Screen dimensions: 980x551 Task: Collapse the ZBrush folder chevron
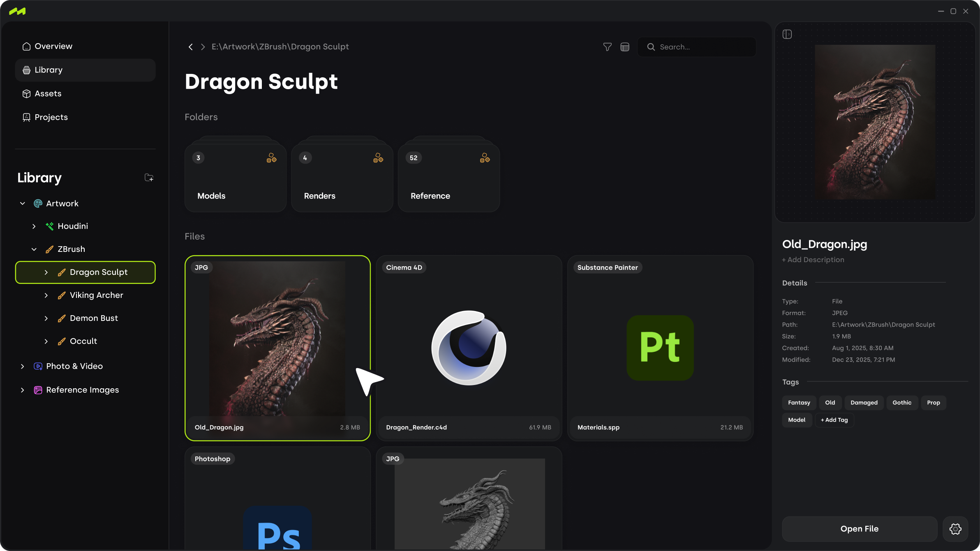coord(34,249)
